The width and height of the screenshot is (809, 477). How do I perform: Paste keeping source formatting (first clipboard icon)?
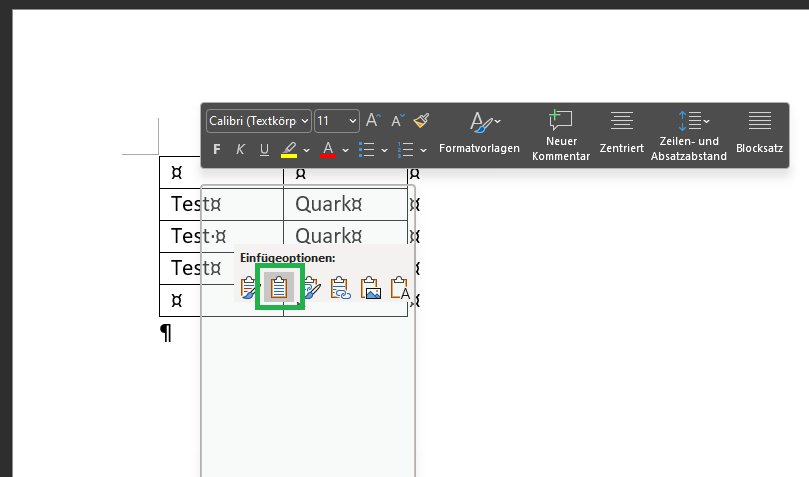(x=249, y=289)
